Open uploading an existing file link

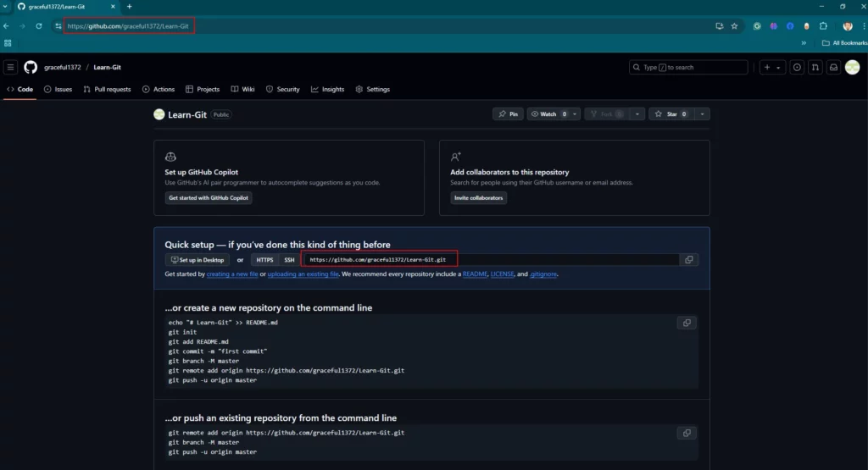pyautogui.click(x=303, y=274)
